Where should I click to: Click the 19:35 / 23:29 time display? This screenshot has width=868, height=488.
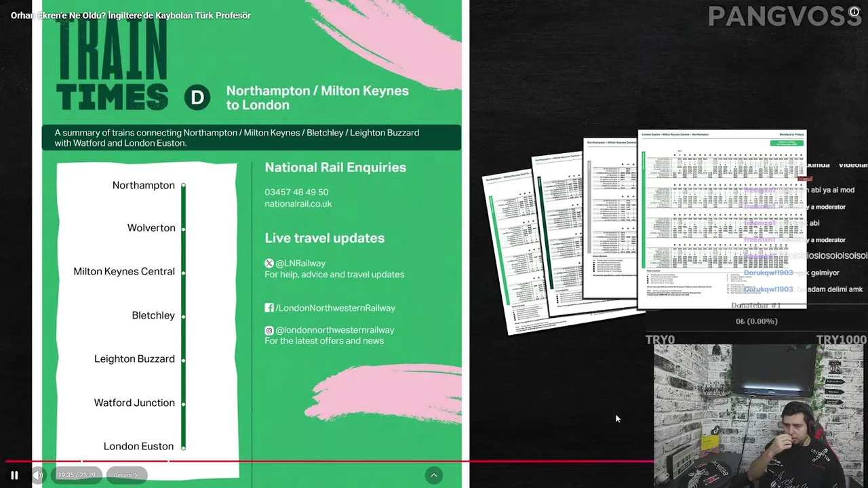[76, 475]
